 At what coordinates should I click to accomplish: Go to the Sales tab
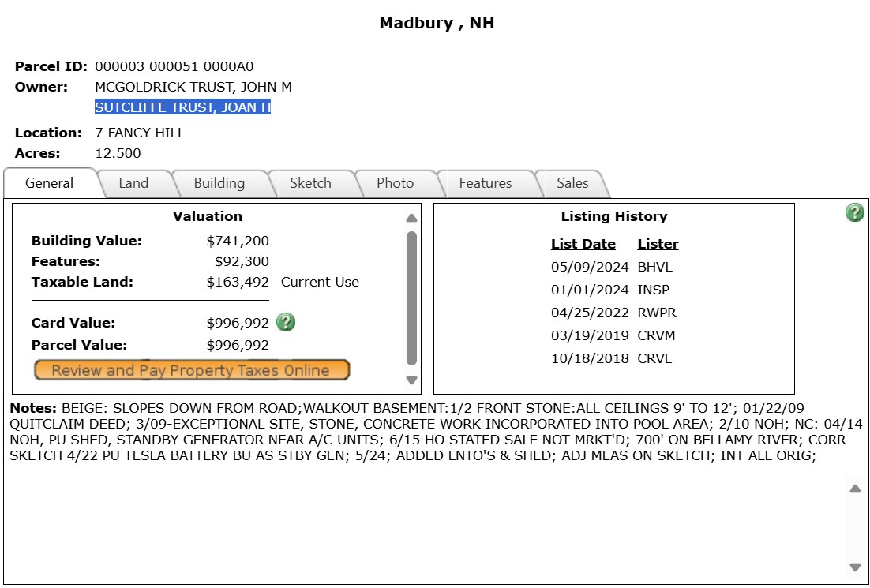click(572, 183)
